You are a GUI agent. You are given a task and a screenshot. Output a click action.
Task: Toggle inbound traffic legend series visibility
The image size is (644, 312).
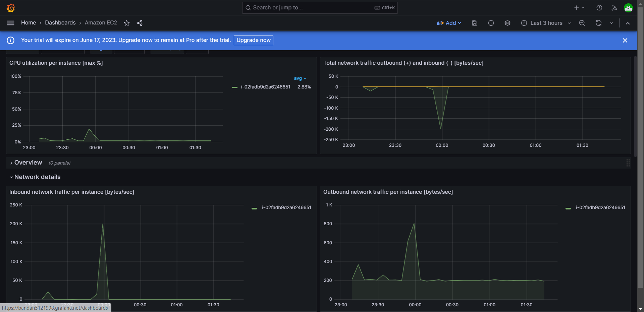tap(286, 207)
